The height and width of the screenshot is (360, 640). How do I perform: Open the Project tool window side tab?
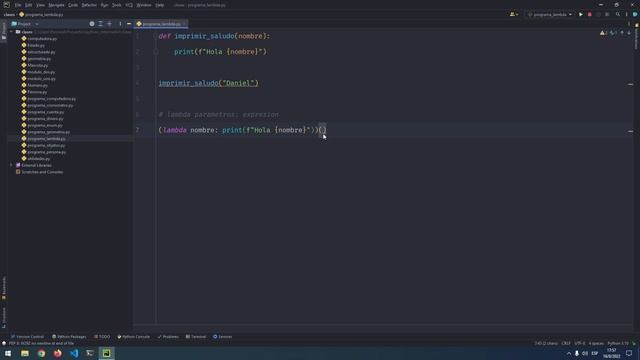click(4, 31)
